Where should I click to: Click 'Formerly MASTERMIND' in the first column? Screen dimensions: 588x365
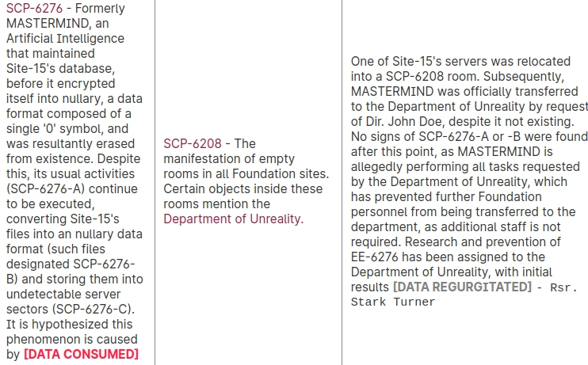[66, 16]
